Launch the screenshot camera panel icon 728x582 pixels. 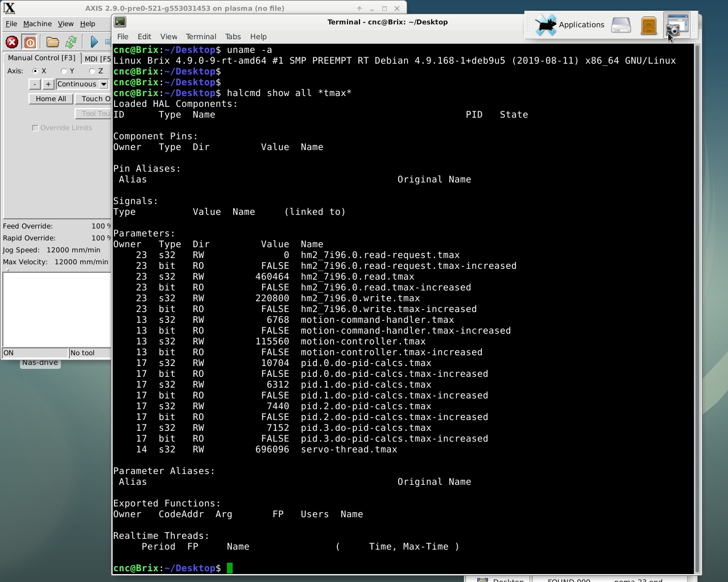pos(677,26)
